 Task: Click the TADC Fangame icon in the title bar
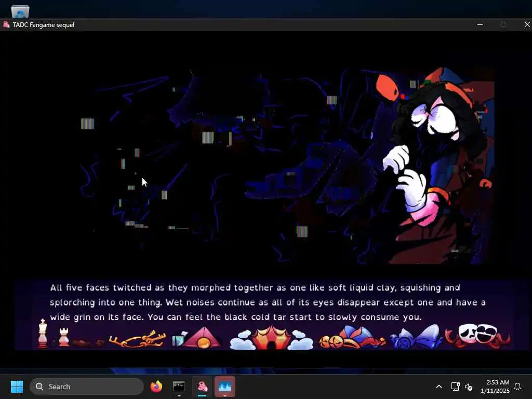[6, 24]
